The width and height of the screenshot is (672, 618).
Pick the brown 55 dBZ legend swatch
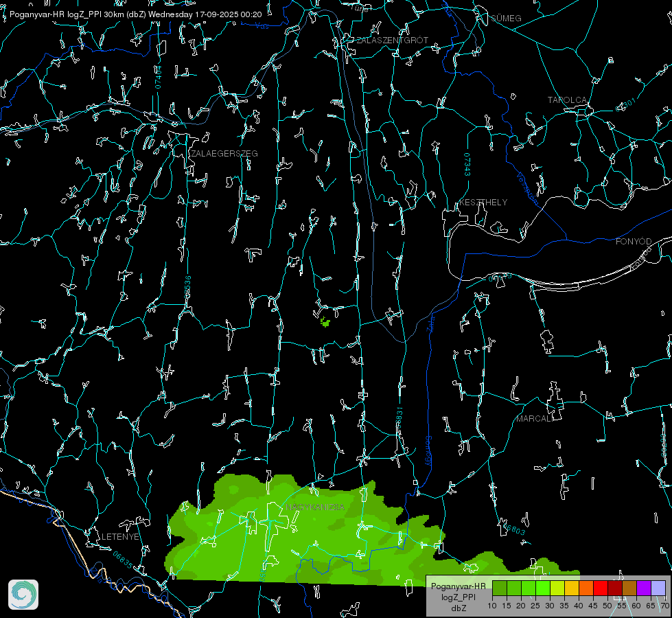tap(629, 588)
